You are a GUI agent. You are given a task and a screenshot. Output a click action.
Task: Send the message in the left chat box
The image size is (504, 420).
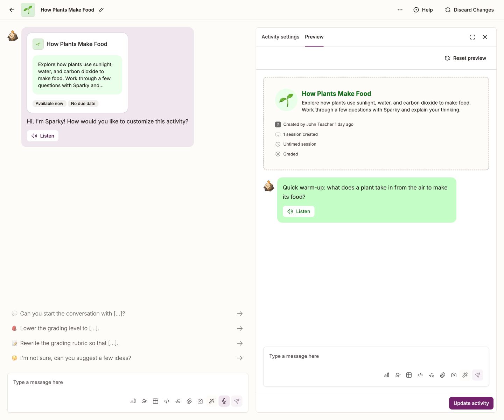click(237, 401)
